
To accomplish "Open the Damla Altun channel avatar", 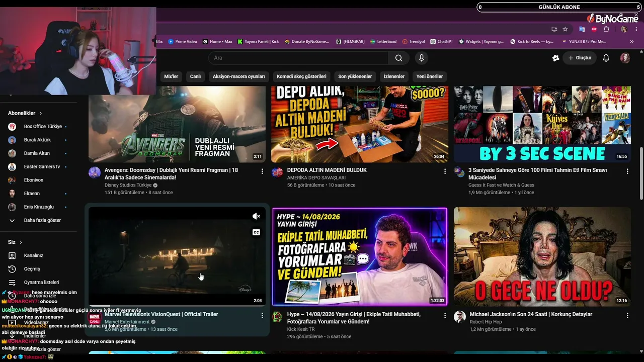I will 12,153.
